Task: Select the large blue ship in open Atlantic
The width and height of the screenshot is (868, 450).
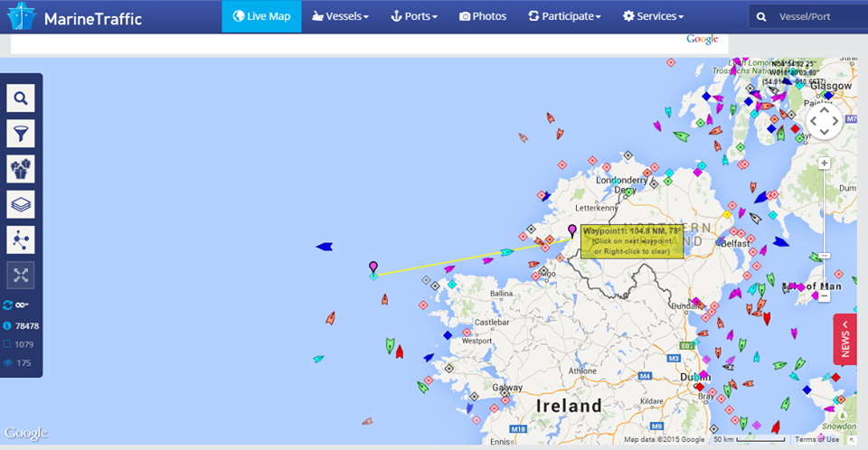Action: [325, 247]
